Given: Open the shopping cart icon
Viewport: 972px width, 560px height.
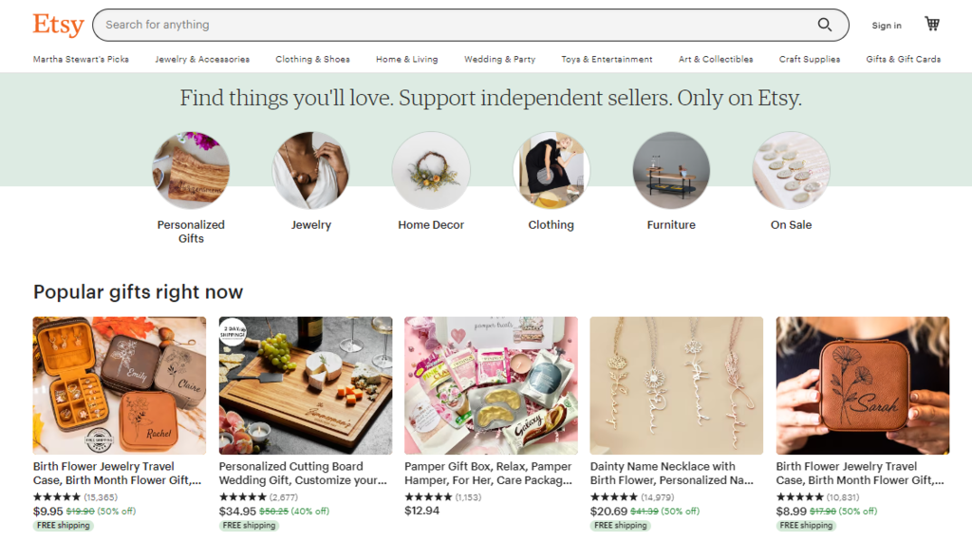Looking at the screenshot, I should [931, 24].
